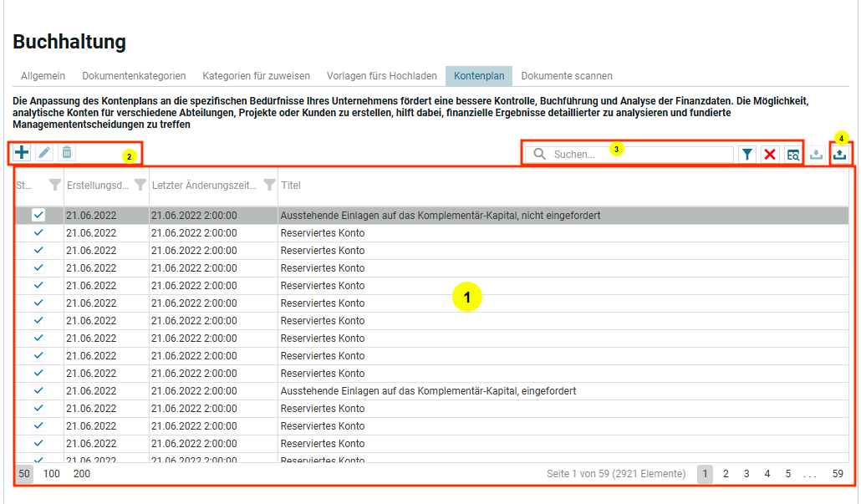Toggle status checkmark of 'Ausstehende Einlagen… eingefordert' row
This screenshot has width=861, height=504.
(x=38, y=390)
